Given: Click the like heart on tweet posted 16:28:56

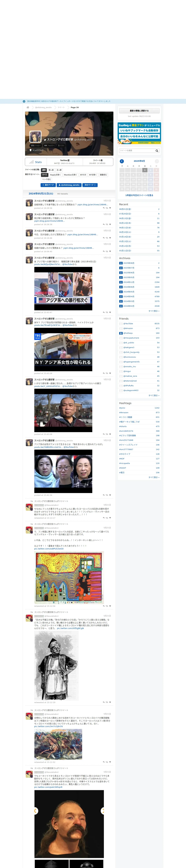Looking at the screenshot, I should click(x=110, y=208).
